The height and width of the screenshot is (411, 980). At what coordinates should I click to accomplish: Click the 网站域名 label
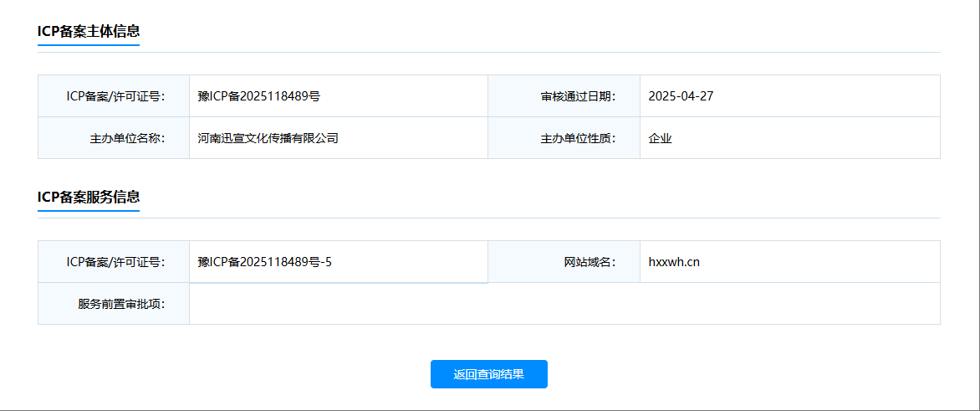pos(590,262)
